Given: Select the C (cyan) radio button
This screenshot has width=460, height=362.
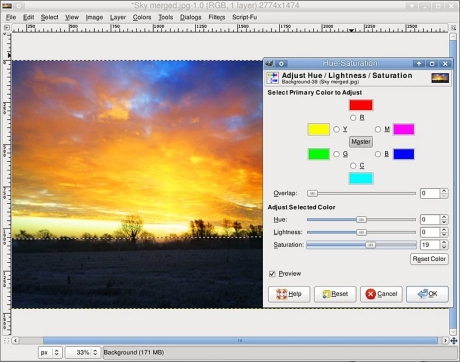Looking at the screenshot, I should [x=353, y=166].
